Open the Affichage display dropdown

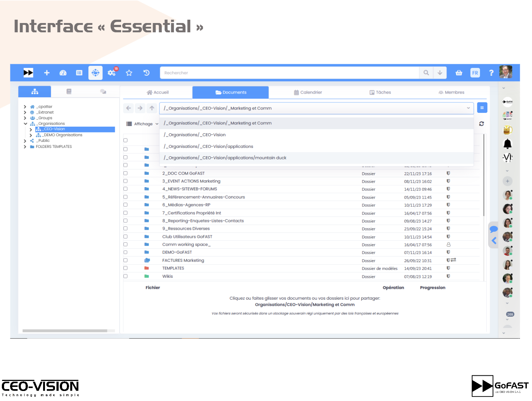(143, 124)
